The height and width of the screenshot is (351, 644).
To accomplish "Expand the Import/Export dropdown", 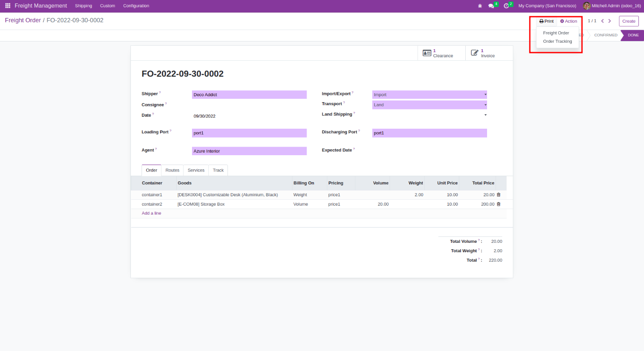I will [x=485, y=94].
